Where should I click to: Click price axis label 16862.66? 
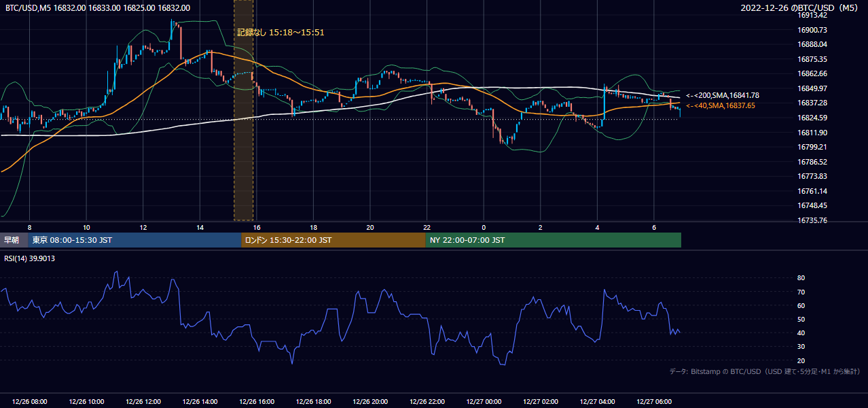pyautogui.click(x=812, y=73)
